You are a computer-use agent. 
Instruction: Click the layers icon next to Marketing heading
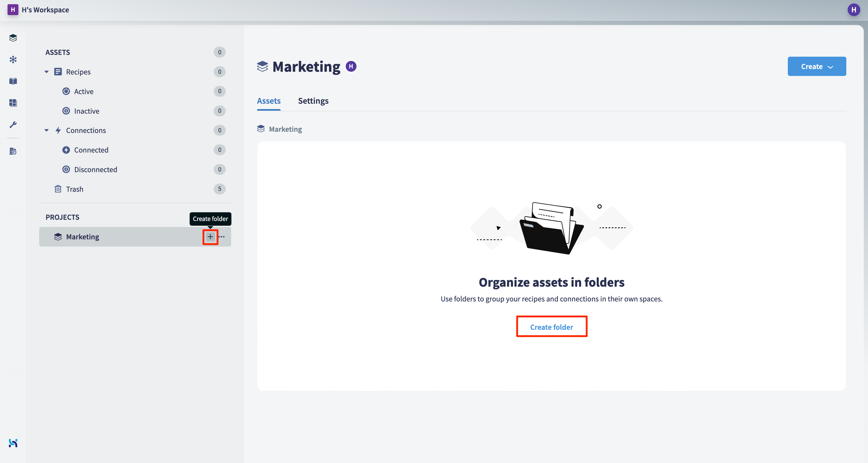point(263,66)
